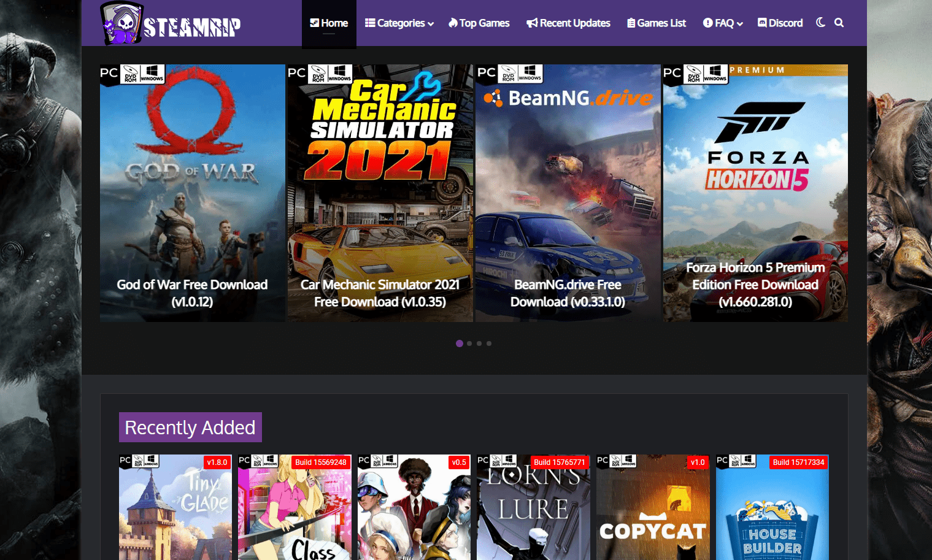Image resolution: width=932 pixels, height=560 pixels.
Task: Toggle dark mode with the moon icon
Action: click(820, 22)
